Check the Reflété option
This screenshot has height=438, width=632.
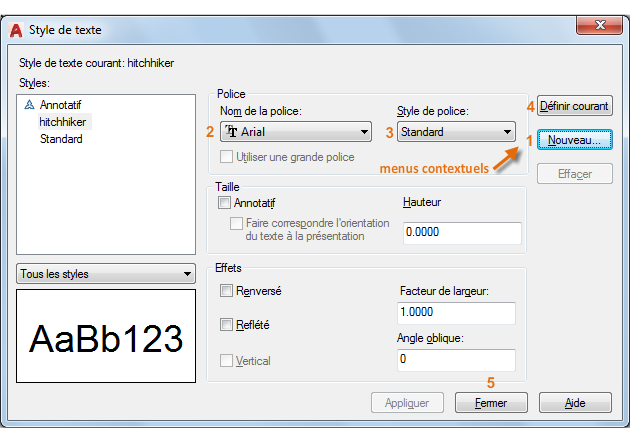(226, 325)
